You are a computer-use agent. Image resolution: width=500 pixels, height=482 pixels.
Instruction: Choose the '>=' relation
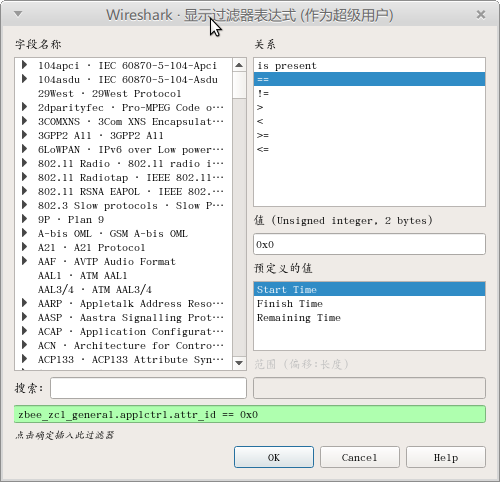click(369, 135)
